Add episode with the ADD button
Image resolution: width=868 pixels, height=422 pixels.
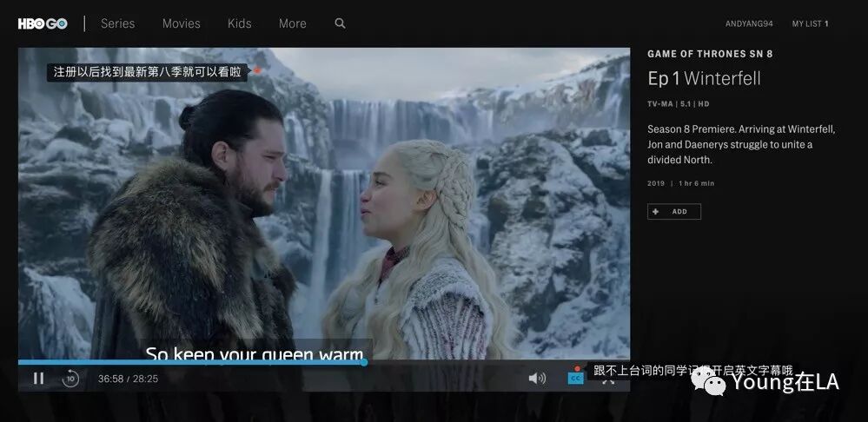[673, 211]
